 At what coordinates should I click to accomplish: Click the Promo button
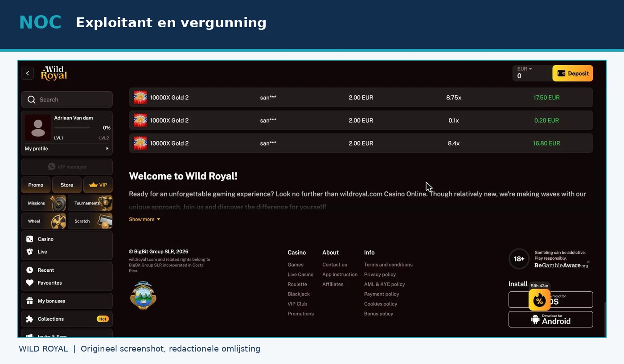coord(36,185)
